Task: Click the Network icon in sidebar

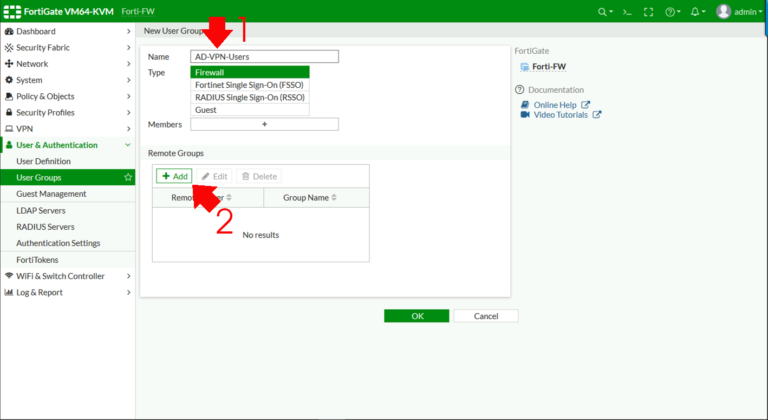Action: [x=9, y=64]
